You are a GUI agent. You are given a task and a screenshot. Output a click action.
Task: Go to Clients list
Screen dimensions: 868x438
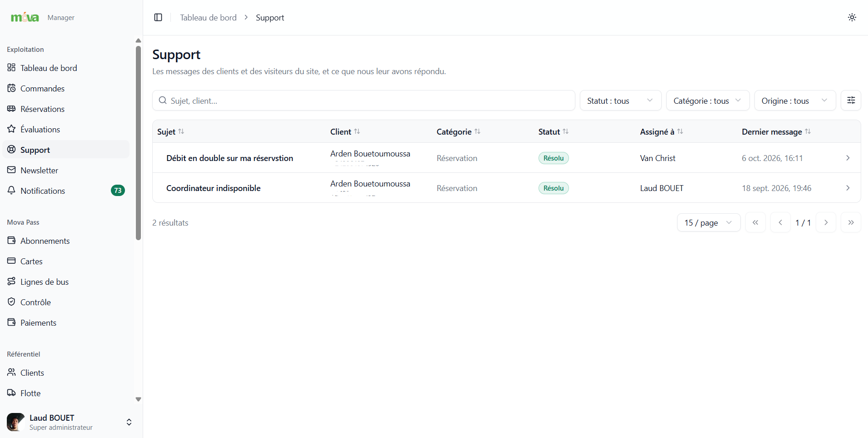[x=66, y=373]
